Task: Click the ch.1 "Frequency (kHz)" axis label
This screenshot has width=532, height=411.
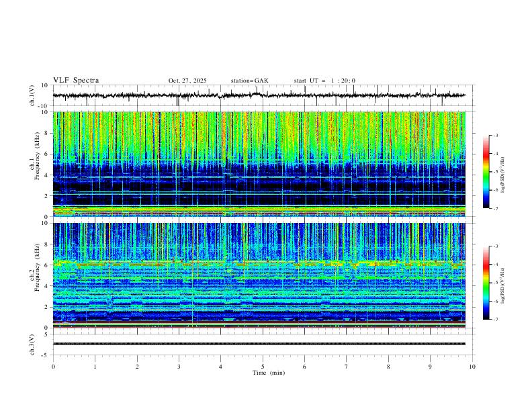Action: [x=37, y=156]
